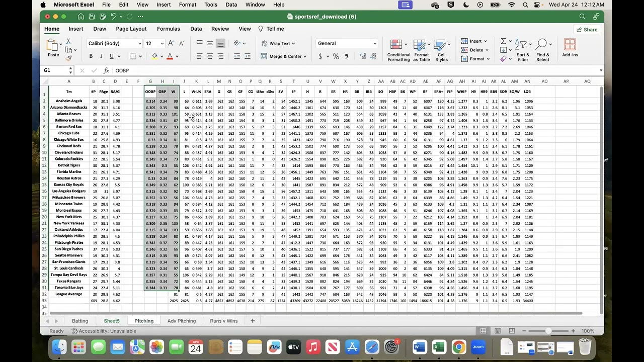This screenshot has width=644, height=362.
Task: Open the borders dropdown arrow
Action: 141,57
